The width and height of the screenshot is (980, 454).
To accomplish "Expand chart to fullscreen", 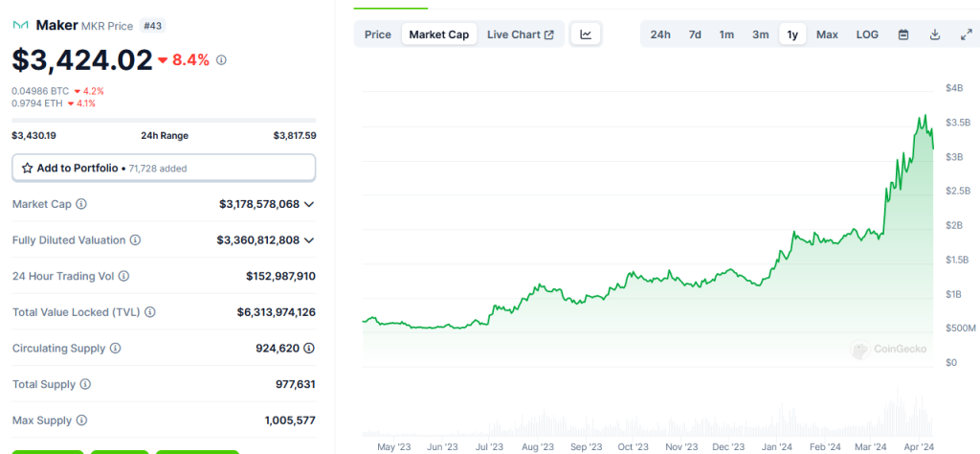I will click(x=966, y=34).
